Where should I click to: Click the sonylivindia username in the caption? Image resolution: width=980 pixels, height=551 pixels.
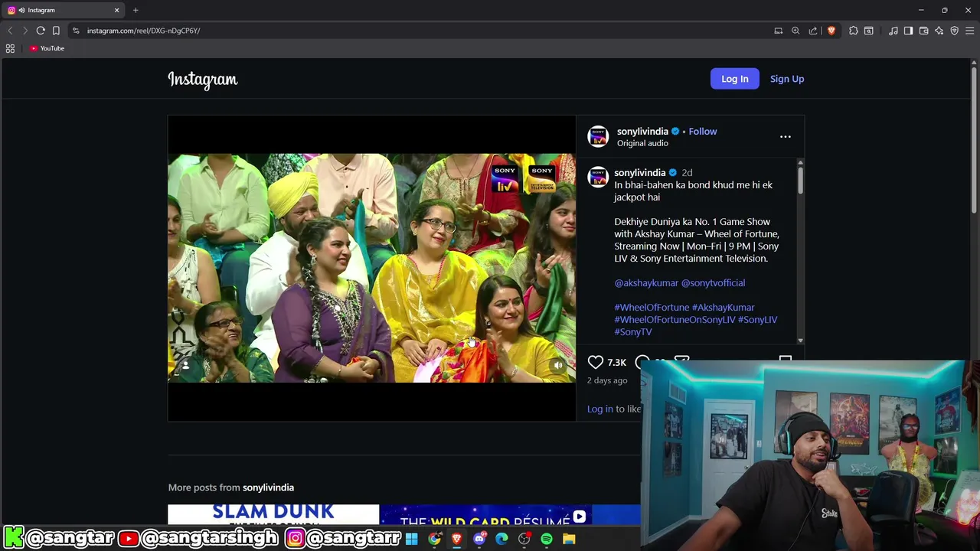tap(640, 173)
